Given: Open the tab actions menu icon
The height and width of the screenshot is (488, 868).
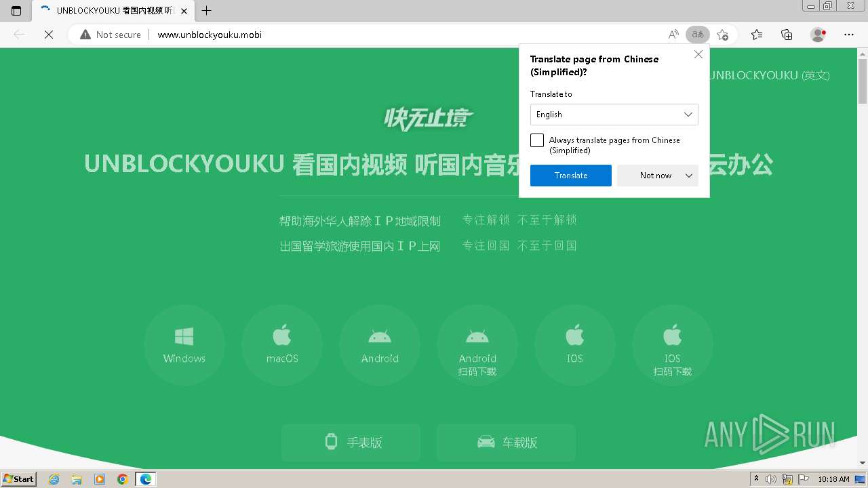Looking at the screenshot, I should pos(16,11).
